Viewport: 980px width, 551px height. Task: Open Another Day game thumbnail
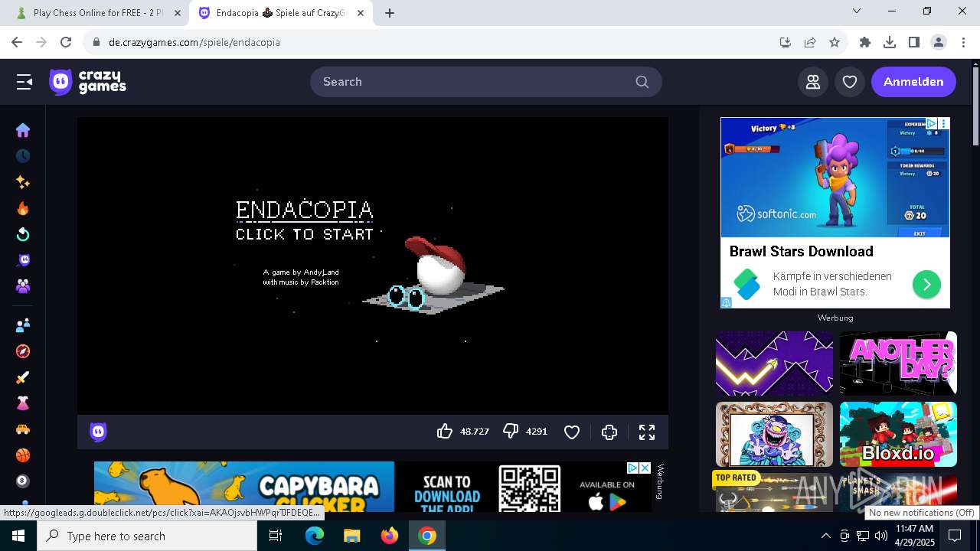click(x=898, y=364)
